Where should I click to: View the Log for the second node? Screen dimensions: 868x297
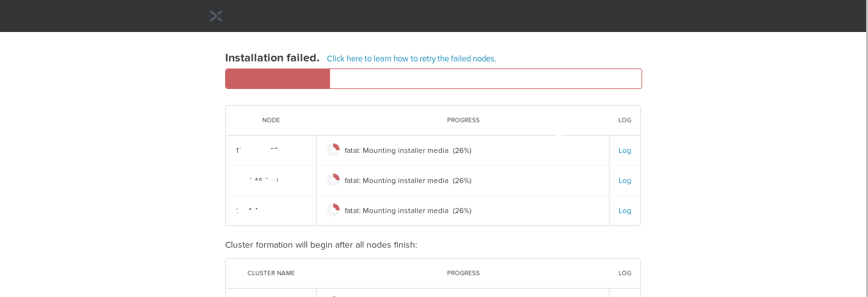click(624, 181)
